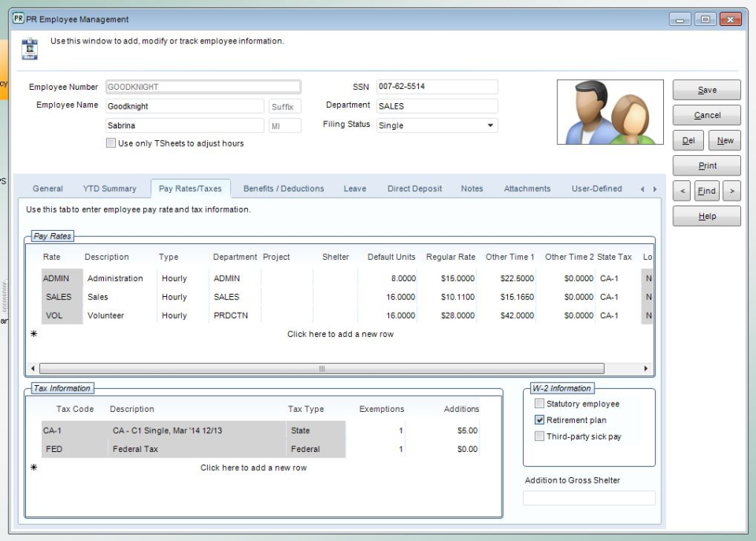Click the Department field showing SALES
Screen dimensions: 756x541
point(437,106)
